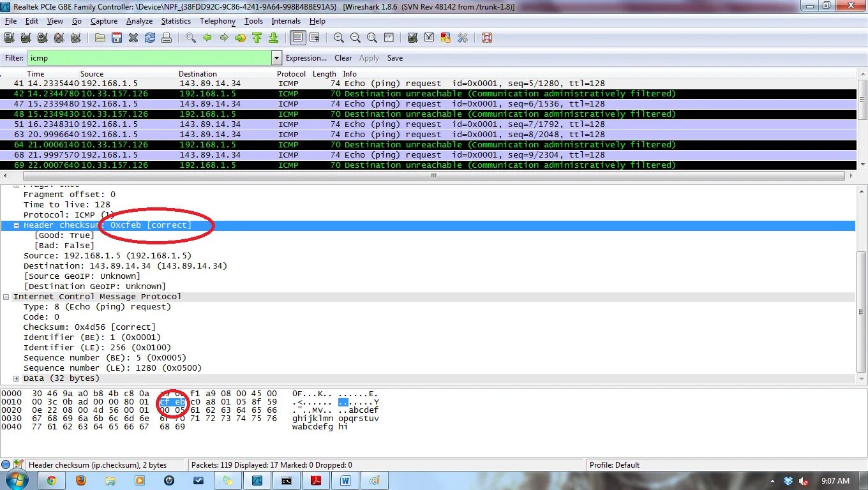Edit capture filters toolbar icon
This screenshot has height=490, width=868.
point(413,38)
